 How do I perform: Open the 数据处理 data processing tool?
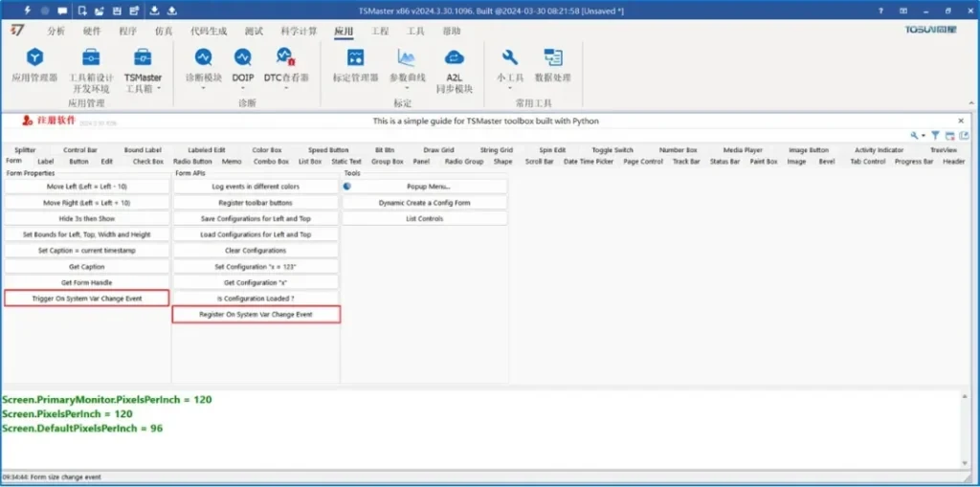552,59
